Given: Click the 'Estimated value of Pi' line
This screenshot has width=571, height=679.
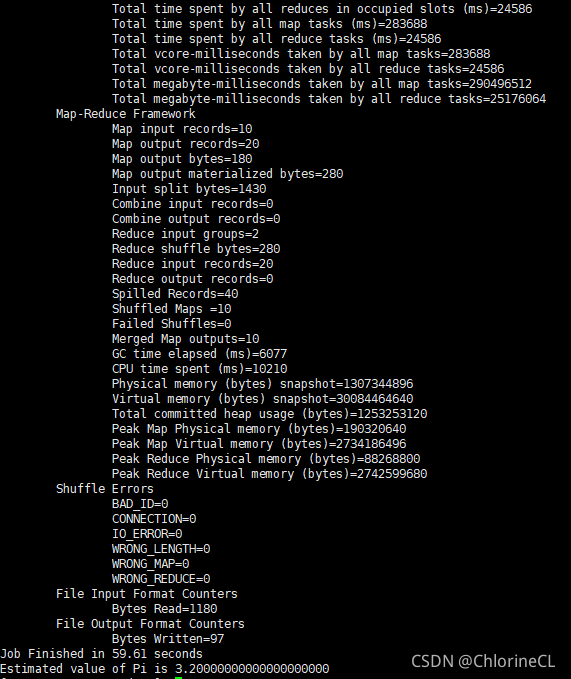Looking at the screenshot, I should point(165,669).
